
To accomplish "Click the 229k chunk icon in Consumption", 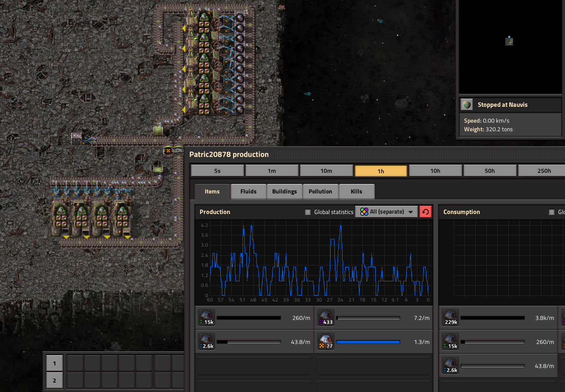I will click(450, 318).
